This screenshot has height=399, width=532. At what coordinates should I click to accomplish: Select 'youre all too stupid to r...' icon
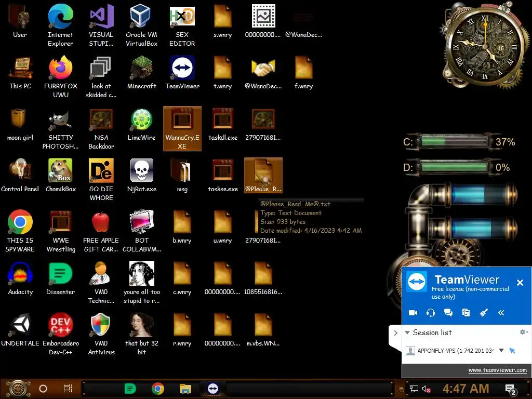tap(141, 283)
